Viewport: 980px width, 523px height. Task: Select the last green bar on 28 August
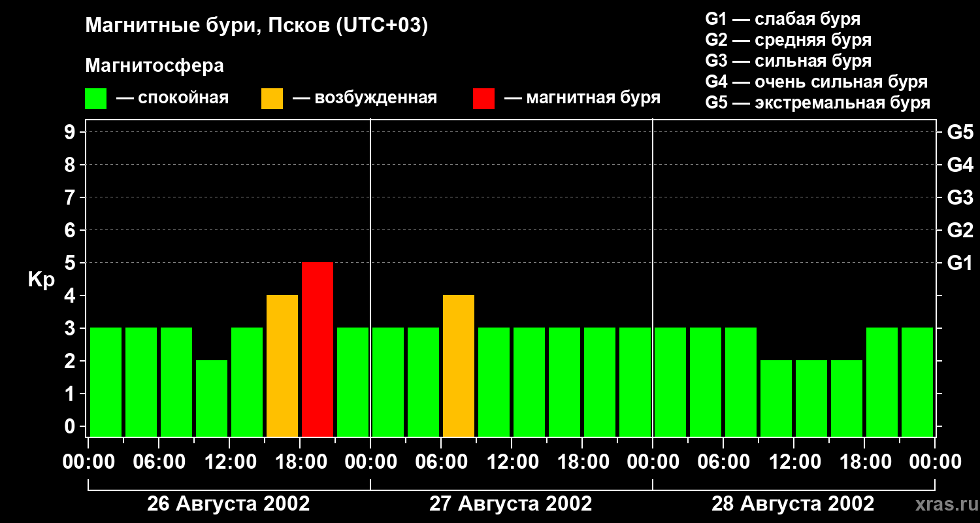click(917, 382)
